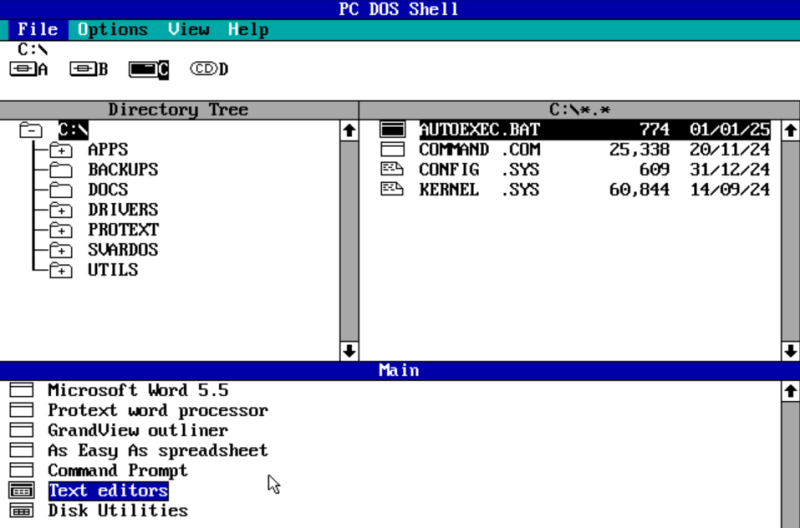
Task: Click the highlighted drive C icon
Action: 148,69
